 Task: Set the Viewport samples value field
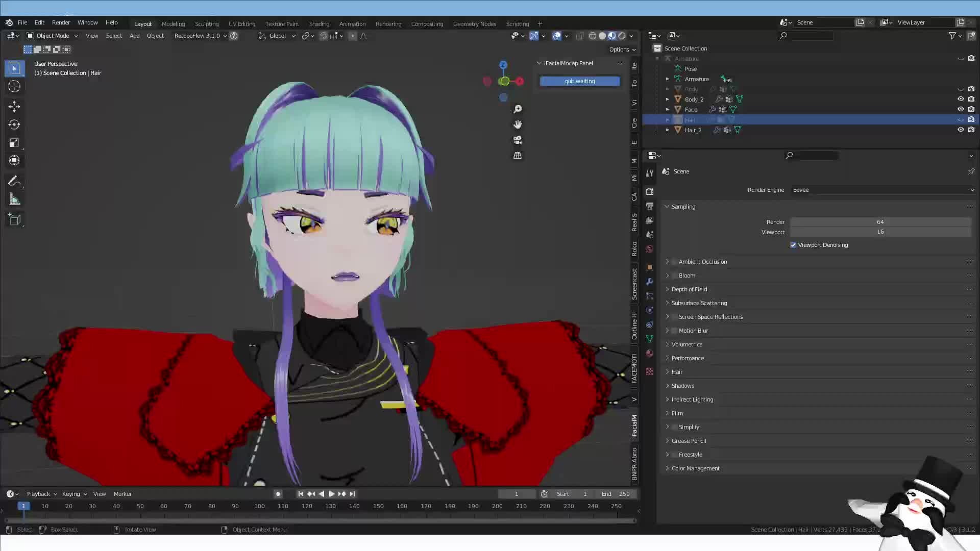(880, 232)
